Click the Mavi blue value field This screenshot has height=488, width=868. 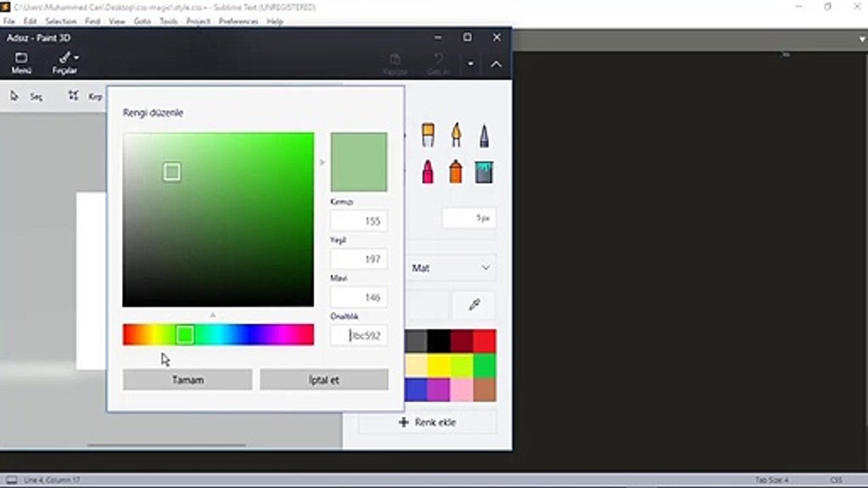point(359,297)
